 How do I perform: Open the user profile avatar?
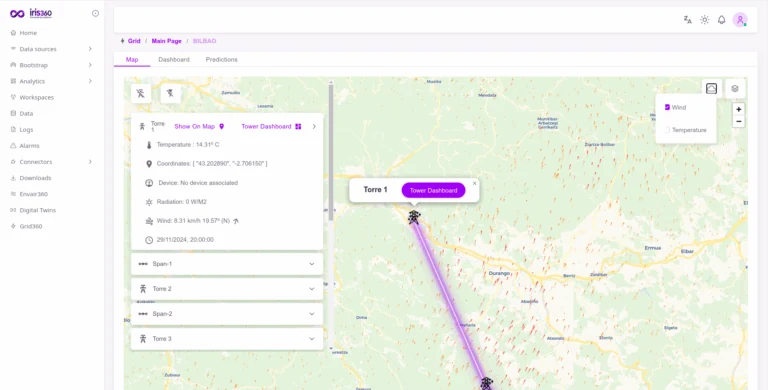740,20
